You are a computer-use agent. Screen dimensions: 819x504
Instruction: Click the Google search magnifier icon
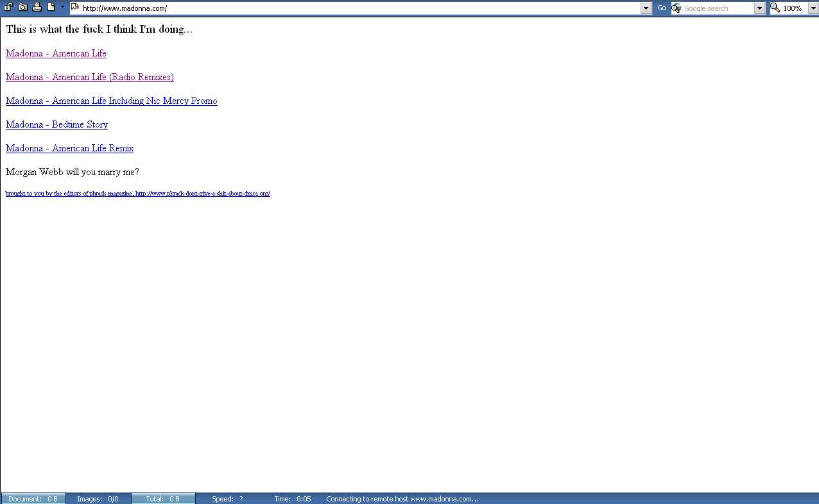[x=677, y=8]
